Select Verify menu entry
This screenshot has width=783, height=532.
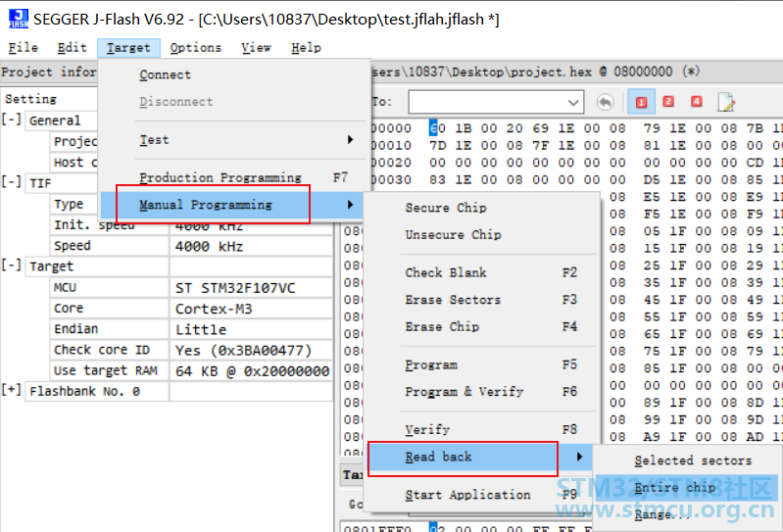click(482, 430)
